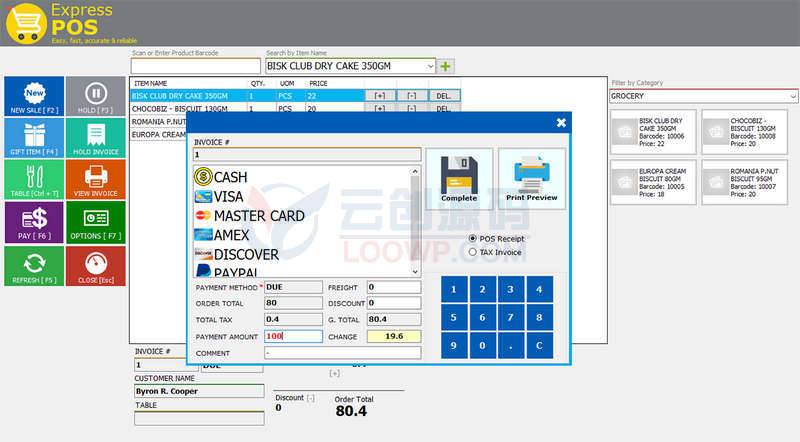Click the Comment input field
The height and width of the screenshot is (442, 800).
coord(343,353)
